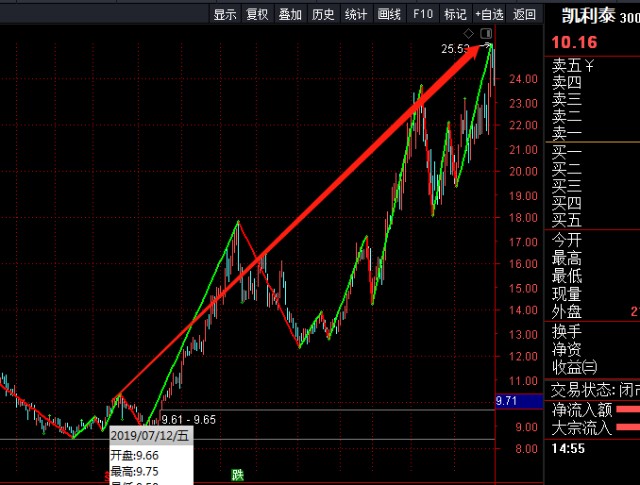Viewport: 640px width, 485px height.
Task: Click the 跌 signal marker at chart bottom
Action: coord(238,475)
